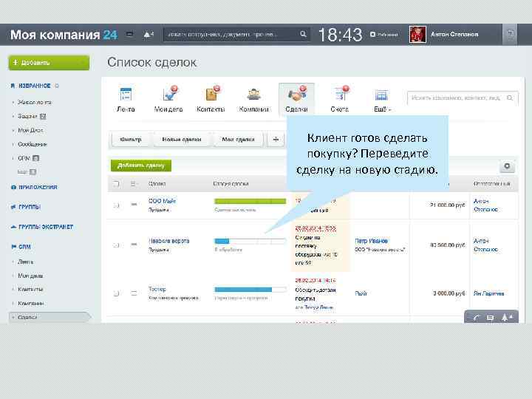Click the chat icon in bottom widget

pos(490,318)
